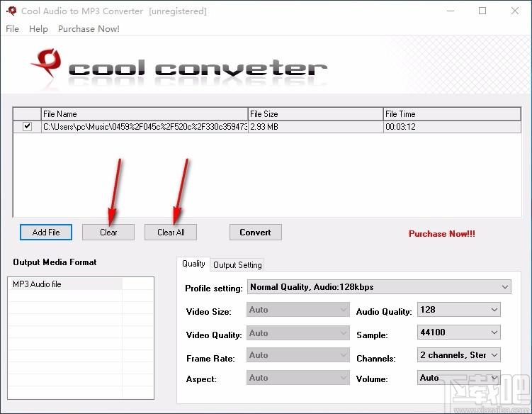Open the Volume Auto dropdown
532x414 pixels.
[459, 378]
